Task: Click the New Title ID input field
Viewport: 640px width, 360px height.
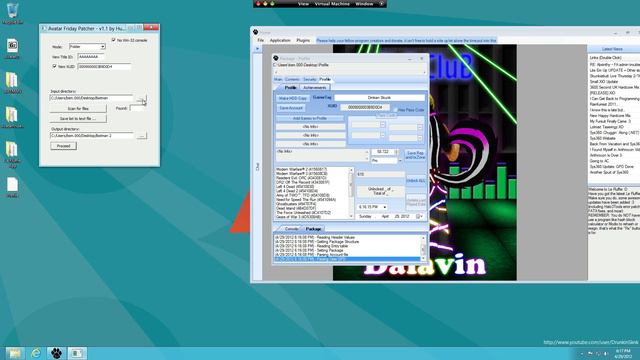Action: coord(90,57)
